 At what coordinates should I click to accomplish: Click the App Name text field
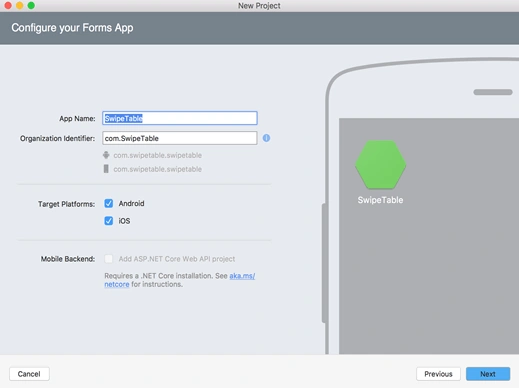coord(180,118)
